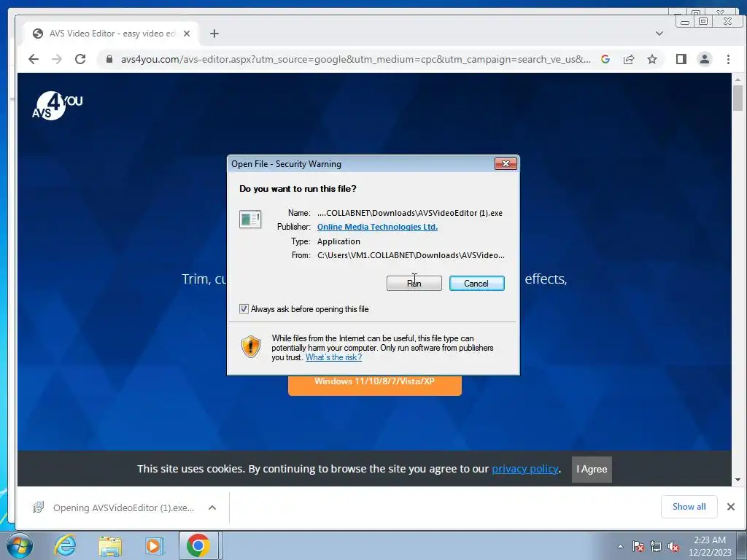Select the AVS Video Editor tab

112,34
